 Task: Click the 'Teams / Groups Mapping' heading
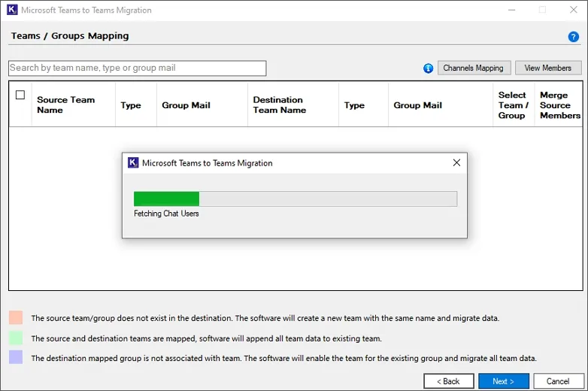coord(70,36)
